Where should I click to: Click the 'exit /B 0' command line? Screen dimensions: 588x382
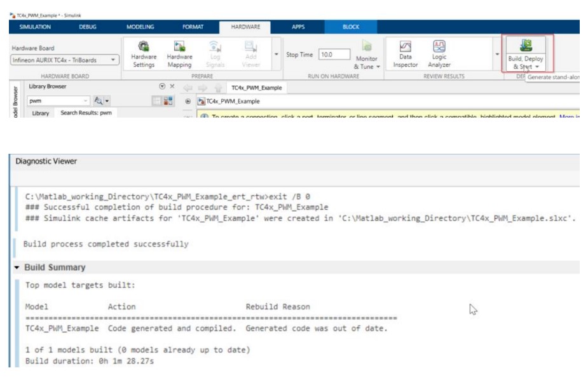168,196
